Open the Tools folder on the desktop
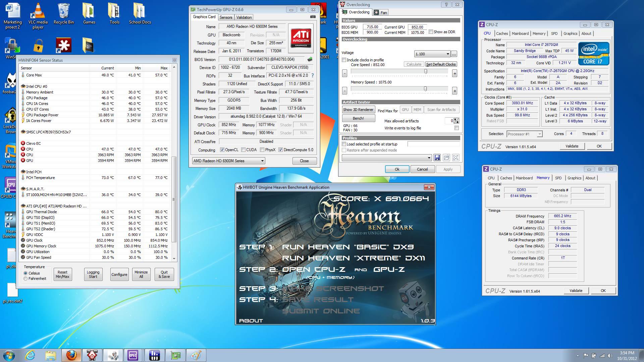Viewport: 644px width, 362px height. point(114,13)
